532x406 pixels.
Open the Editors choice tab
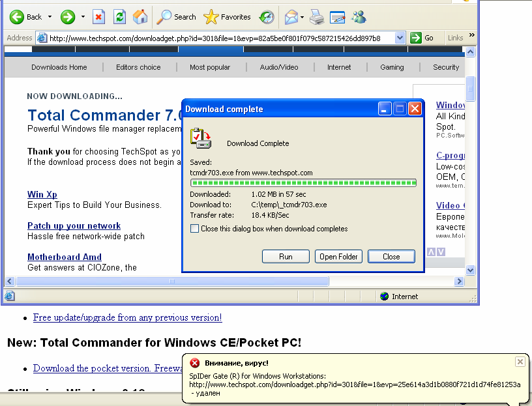138,67
